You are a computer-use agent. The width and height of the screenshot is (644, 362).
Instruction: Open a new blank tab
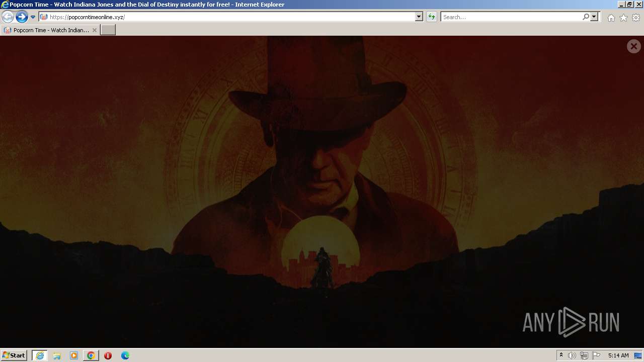click(x=108, y=30)
